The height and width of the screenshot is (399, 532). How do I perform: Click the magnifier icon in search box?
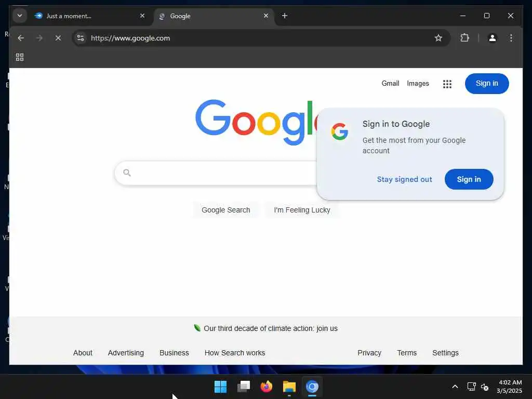[x=127, y=173]
